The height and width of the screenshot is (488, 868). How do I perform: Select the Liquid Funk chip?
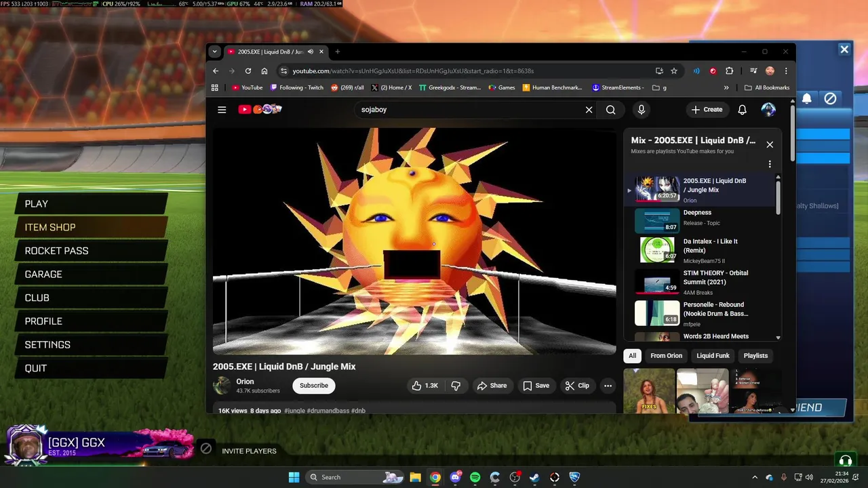[x=713, y=356]
